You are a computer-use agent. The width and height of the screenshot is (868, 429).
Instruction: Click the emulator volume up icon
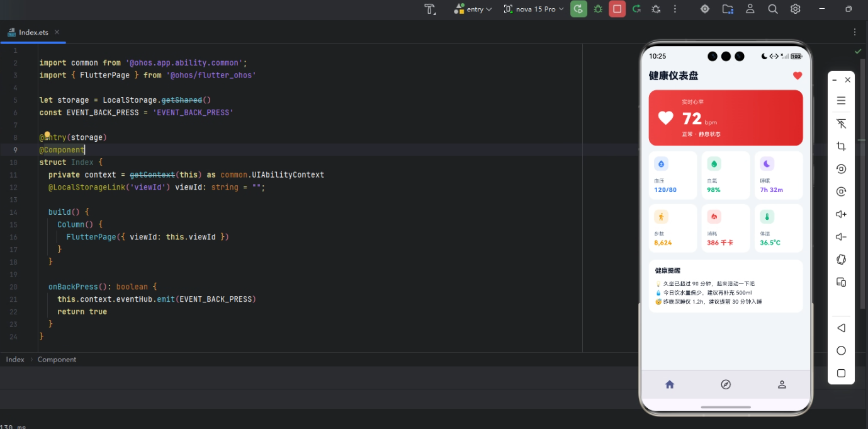click(841, 214)
